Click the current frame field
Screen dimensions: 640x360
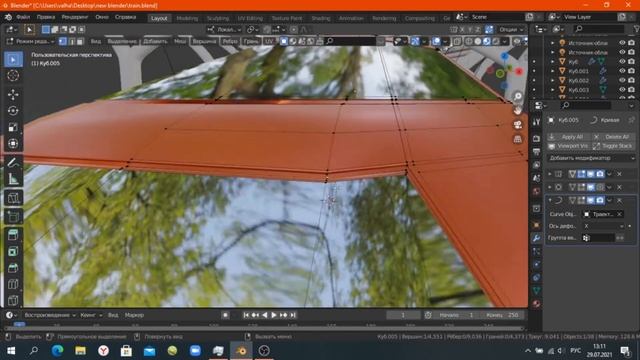(x=403, y=315)
